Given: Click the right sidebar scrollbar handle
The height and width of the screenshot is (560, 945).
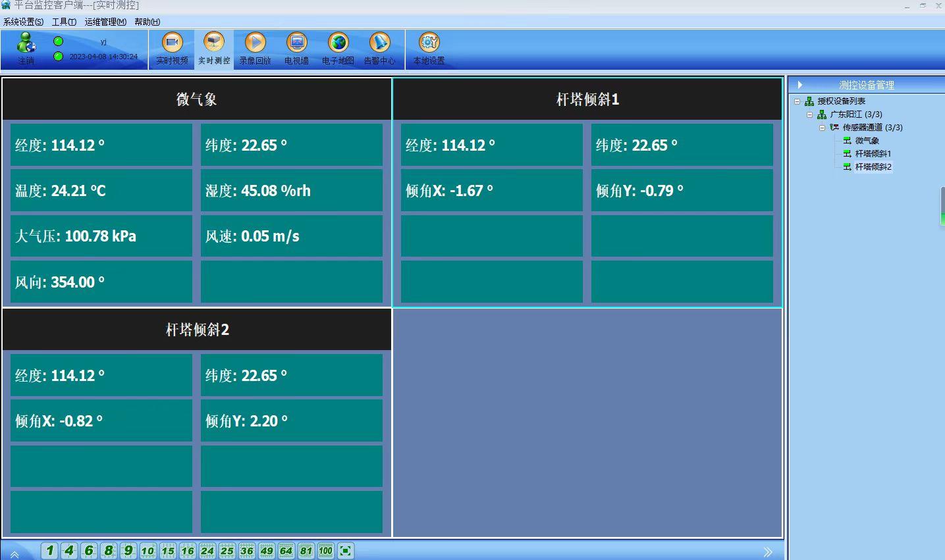Looking at the screenshot, I should tap(942, 207).
